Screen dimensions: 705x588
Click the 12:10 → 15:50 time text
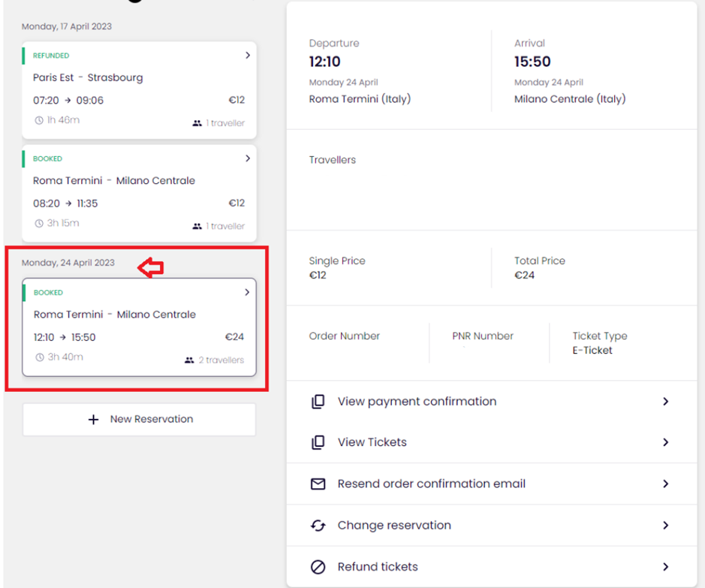(x=65, y=337)
